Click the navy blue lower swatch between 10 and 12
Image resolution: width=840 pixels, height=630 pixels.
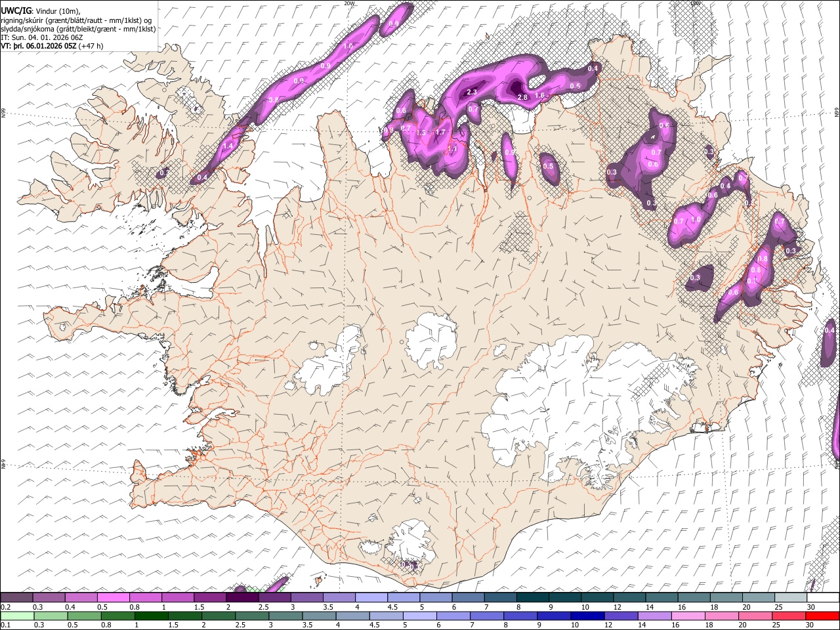[586, 616]
